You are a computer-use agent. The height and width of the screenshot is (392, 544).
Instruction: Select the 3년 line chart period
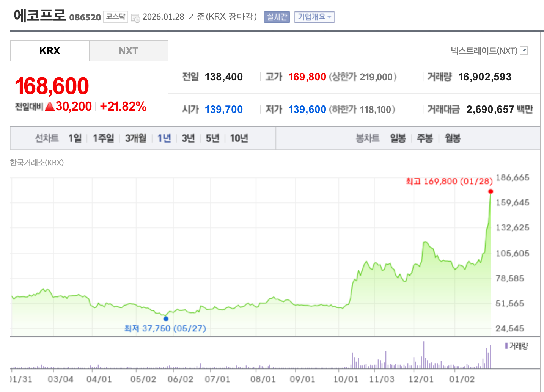188,138
